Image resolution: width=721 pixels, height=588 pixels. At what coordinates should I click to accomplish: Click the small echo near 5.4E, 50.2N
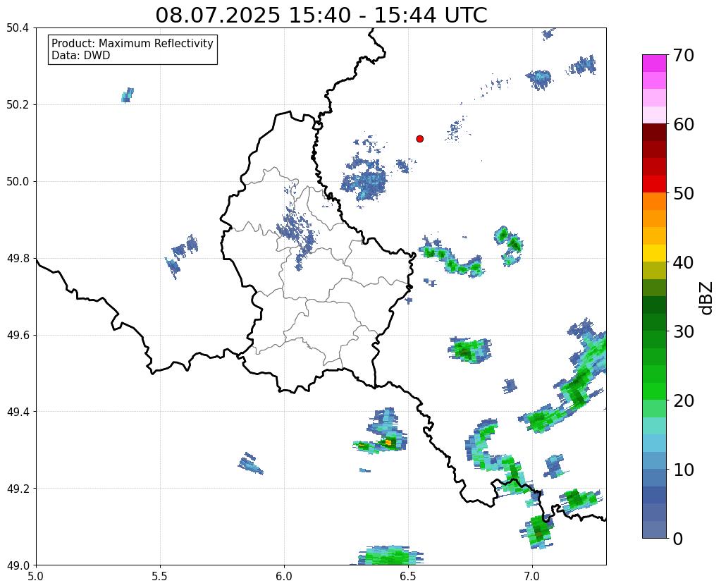click(x=128, y=95)
